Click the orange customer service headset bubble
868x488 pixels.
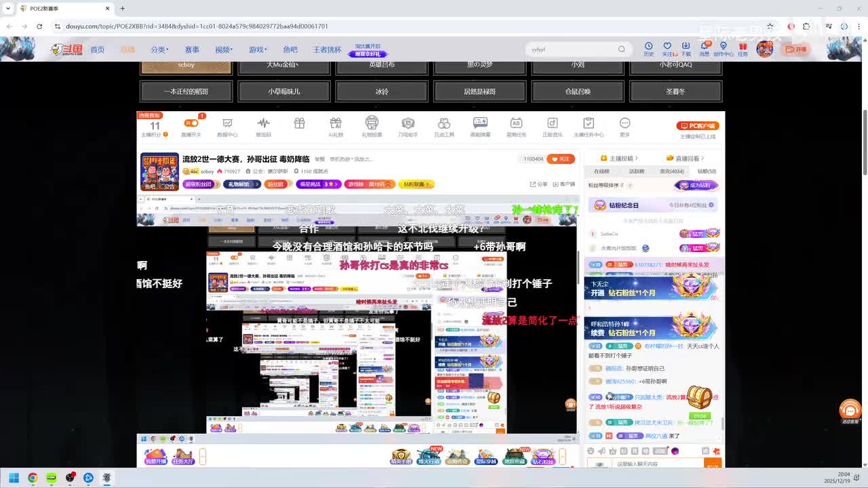[x=850, y=410]
